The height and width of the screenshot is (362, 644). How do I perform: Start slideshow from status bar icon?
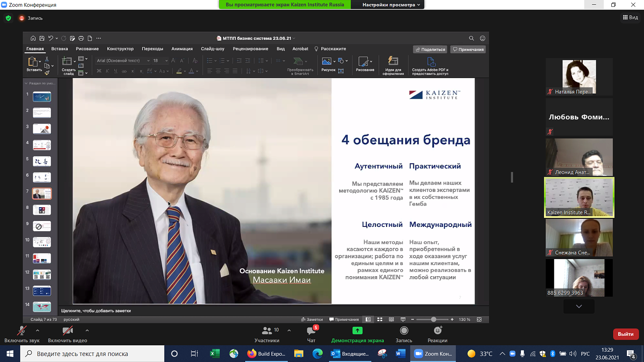pos(403,320)
